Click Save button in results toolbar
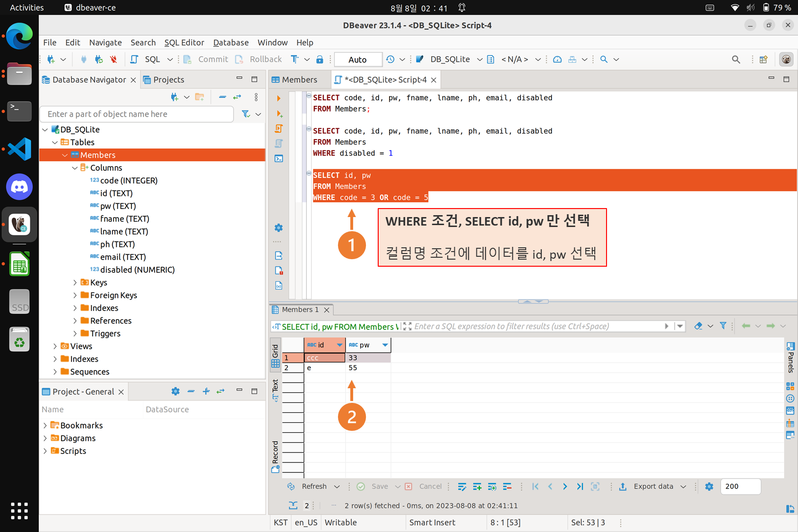Viewport: 798px width, 532px height. [x=373, y=487]
